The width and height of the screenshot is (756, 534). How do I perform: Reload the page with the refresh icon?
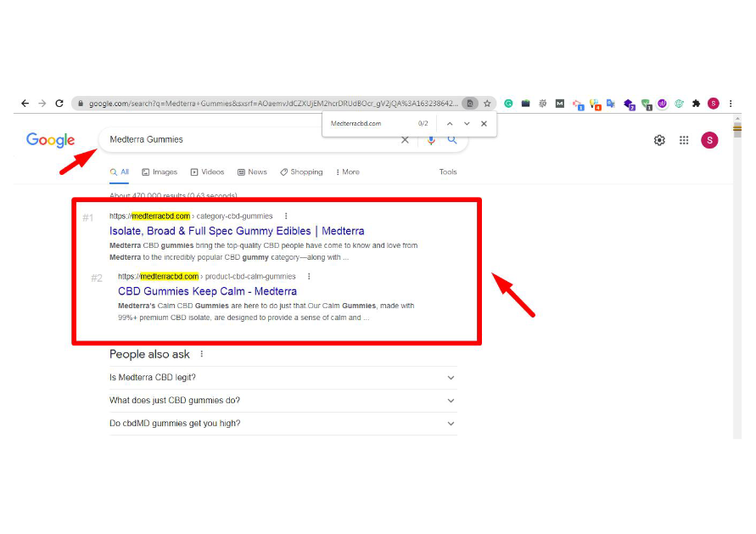(59, 104)
